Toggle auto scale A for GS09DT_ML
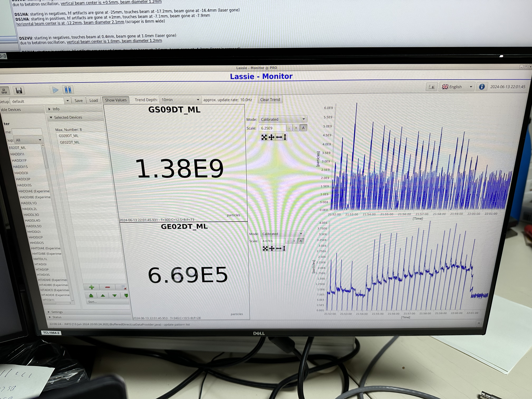 coord(303,128)
